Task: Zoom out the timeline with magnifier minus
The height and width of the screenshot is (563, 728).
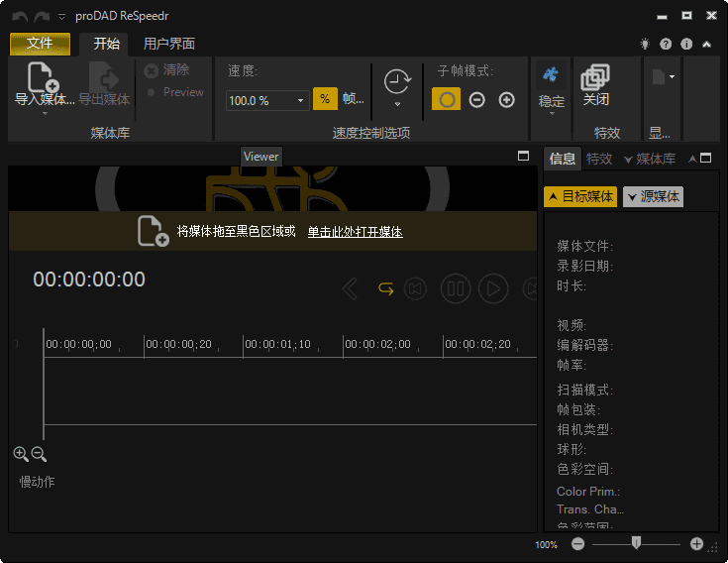Action: [39, 454]
